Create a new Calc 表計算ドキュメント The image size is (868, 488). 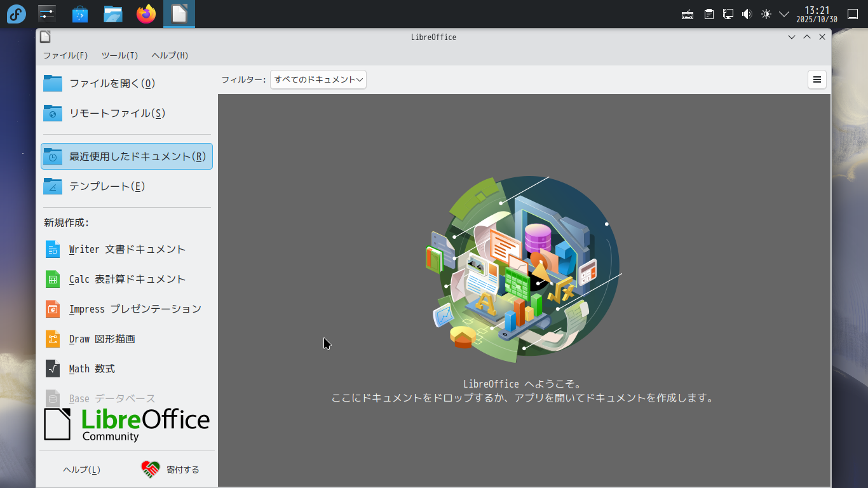126,279
